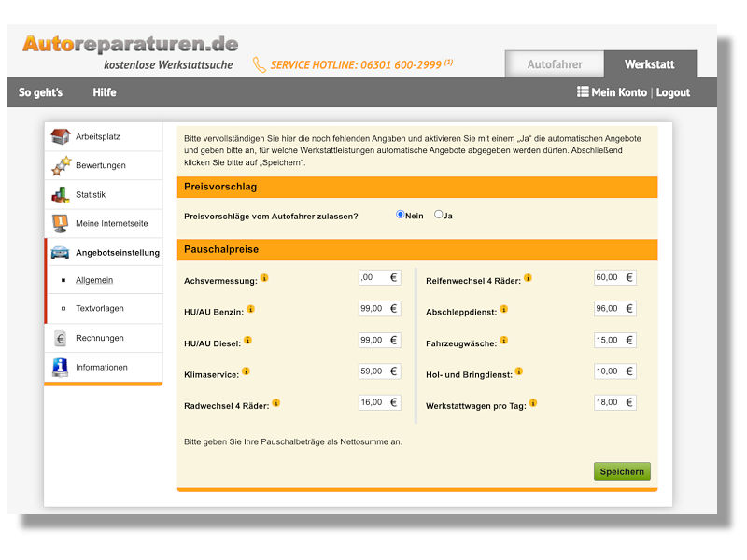Click the Informationen info icon
747x560 pixels.
(60, 367)
